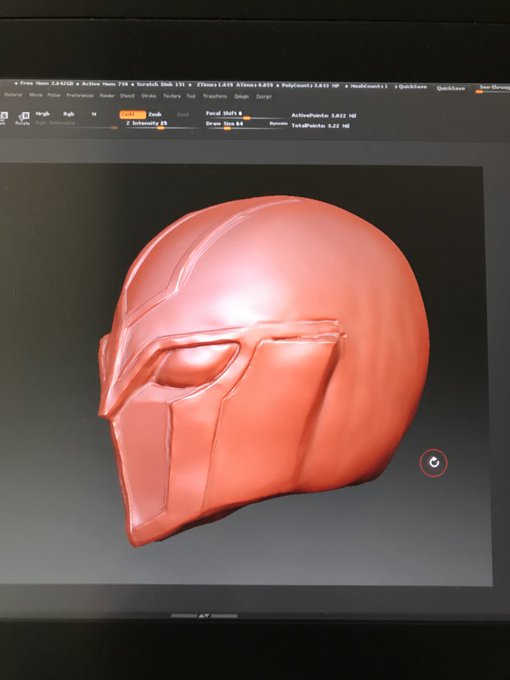Viewport: 510px width, 680px height.
Task: Enable the Zsub sculpt mode
Action: pos(155,114)
